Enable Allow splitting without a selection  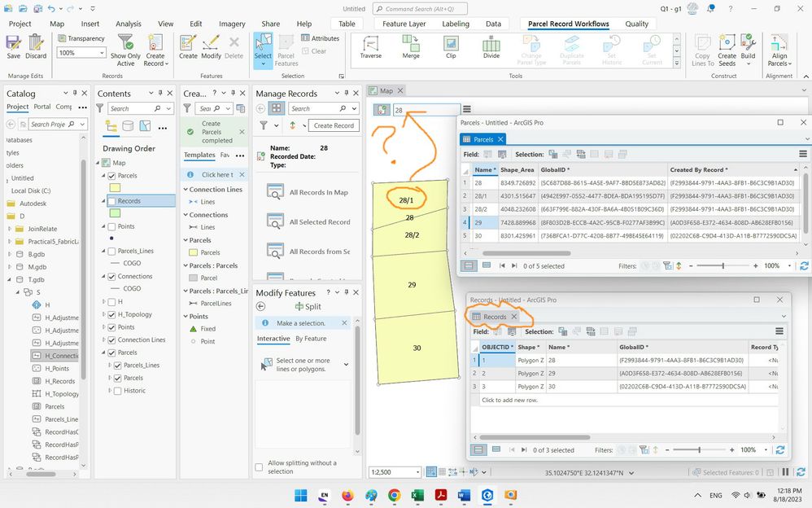point(259,467)
